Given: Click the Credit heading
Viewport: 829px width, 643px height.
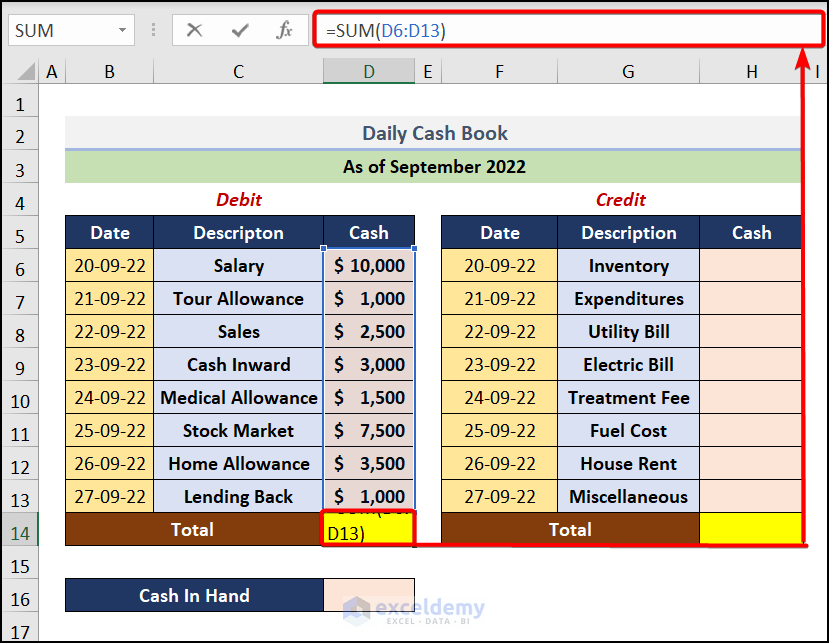Looking at the screenshot, I should click(x=621, y=199).
